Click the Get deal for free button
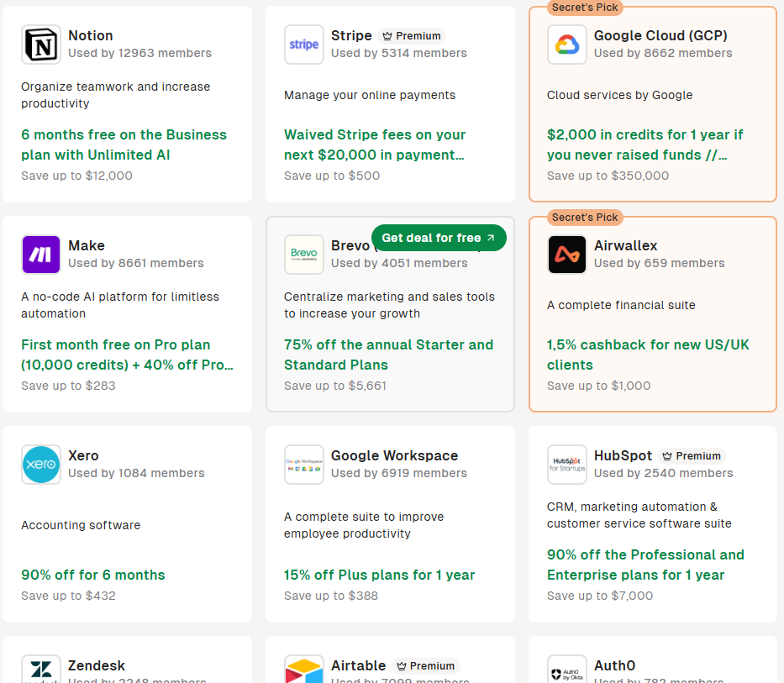The image size is (784, 683). point(439,238)
